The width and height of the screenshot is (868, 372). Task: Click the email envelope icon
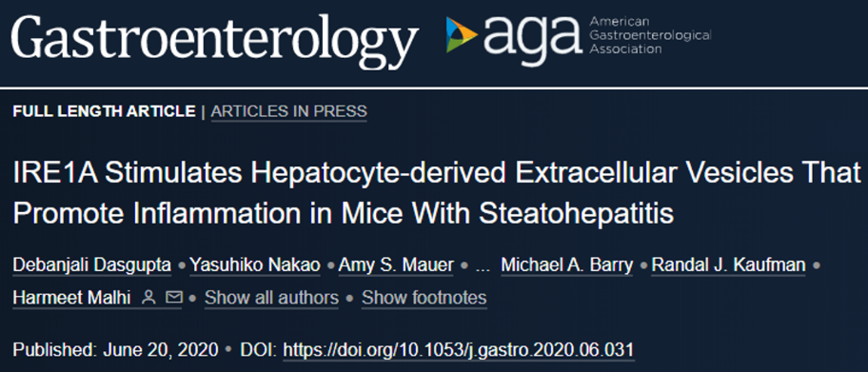(174, 298)
